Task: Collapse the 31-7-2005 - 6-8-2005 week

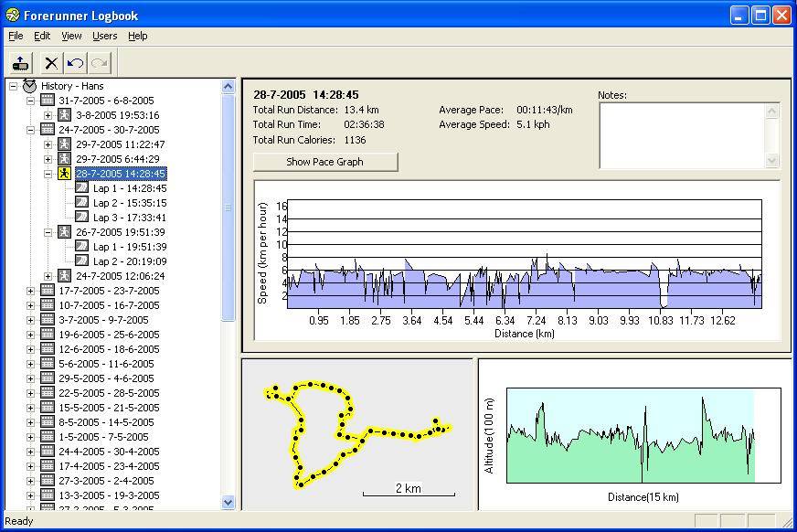Action: click(x=30, y=101)
